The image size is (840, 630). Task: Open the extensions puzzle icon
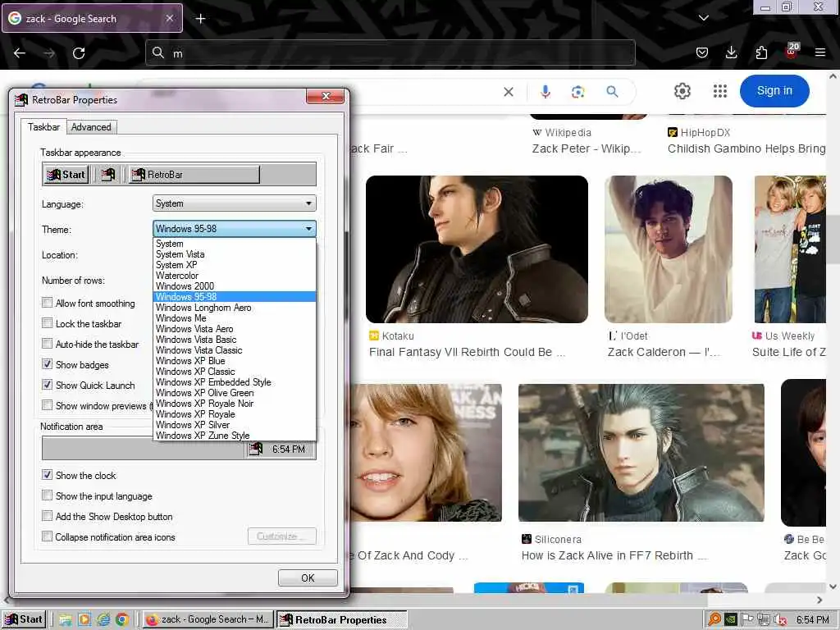(x=761, y=52)
